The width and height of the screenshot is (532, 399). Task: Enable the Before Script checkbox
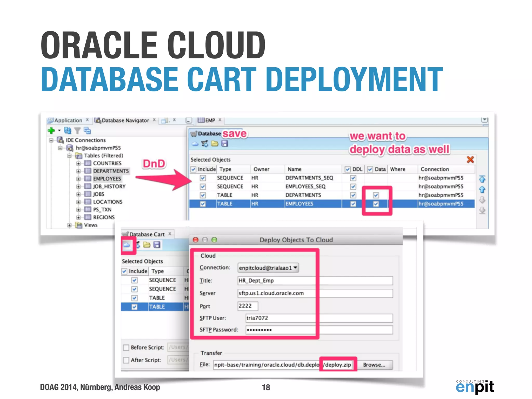[126, 348]
